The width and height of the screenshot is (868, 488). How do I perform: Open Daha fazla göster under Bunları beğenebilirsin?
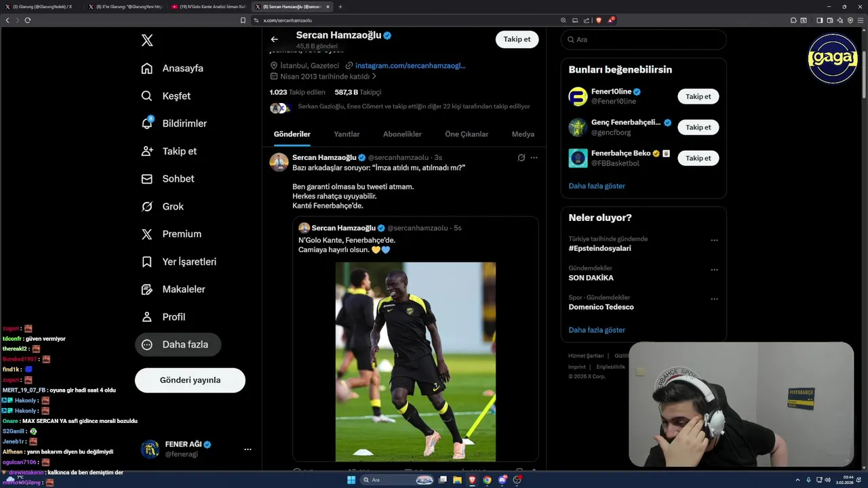tap(597, 186)
